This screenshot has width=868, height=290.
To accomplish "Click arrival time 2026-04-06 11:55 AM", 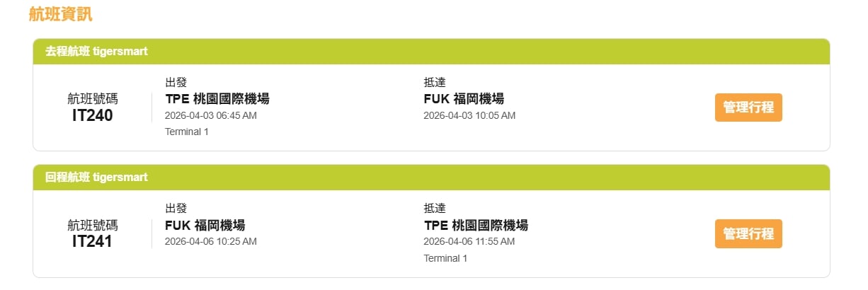I will coord(469,241).
